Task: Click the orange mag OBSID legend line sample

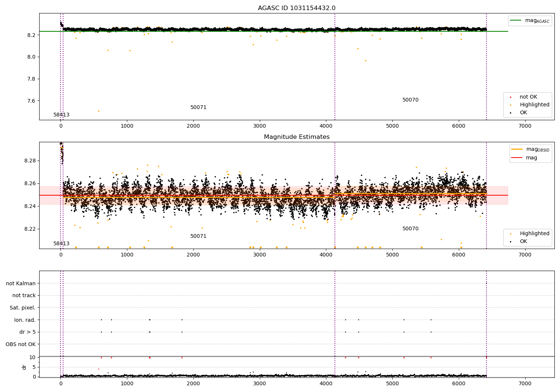Action: pos(517,149)
